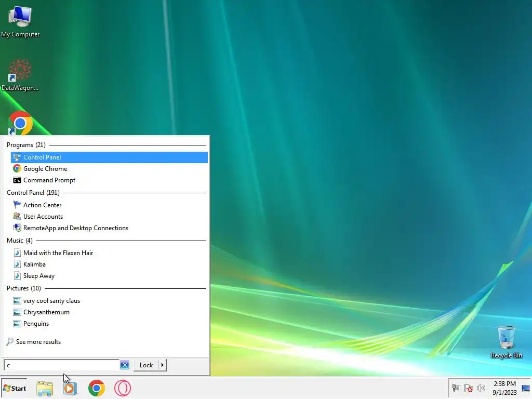
Task: Click the volume speaker tray icon
Action: pos(481,388)
